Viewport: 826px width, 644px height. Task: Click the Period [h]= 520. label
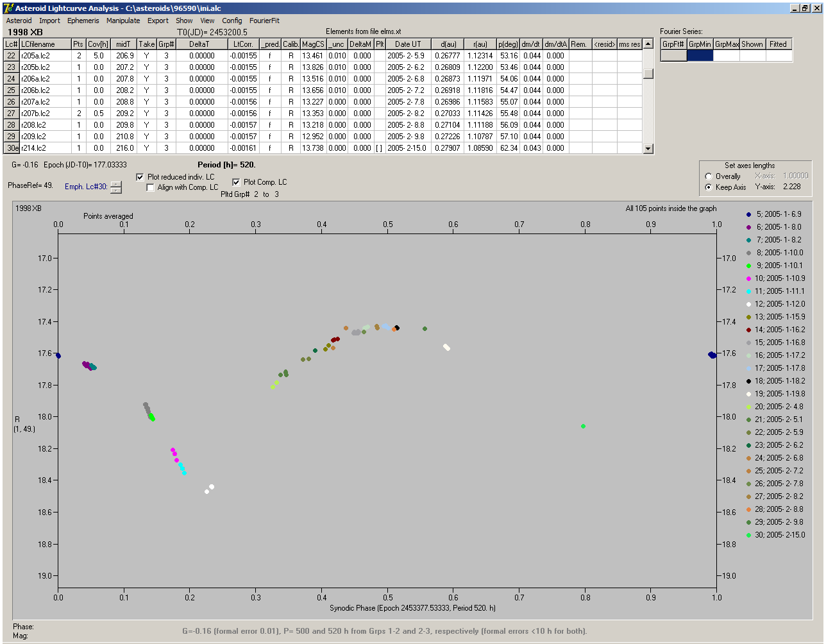click(226, 165)
